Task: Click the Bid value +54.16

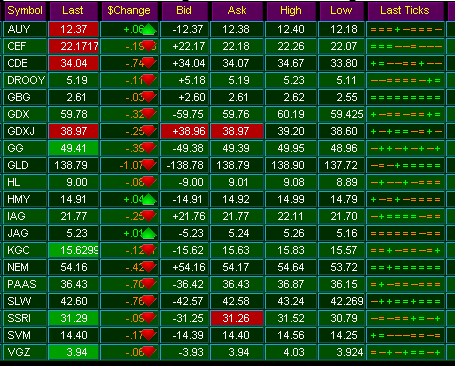Action: pos(185,267)
